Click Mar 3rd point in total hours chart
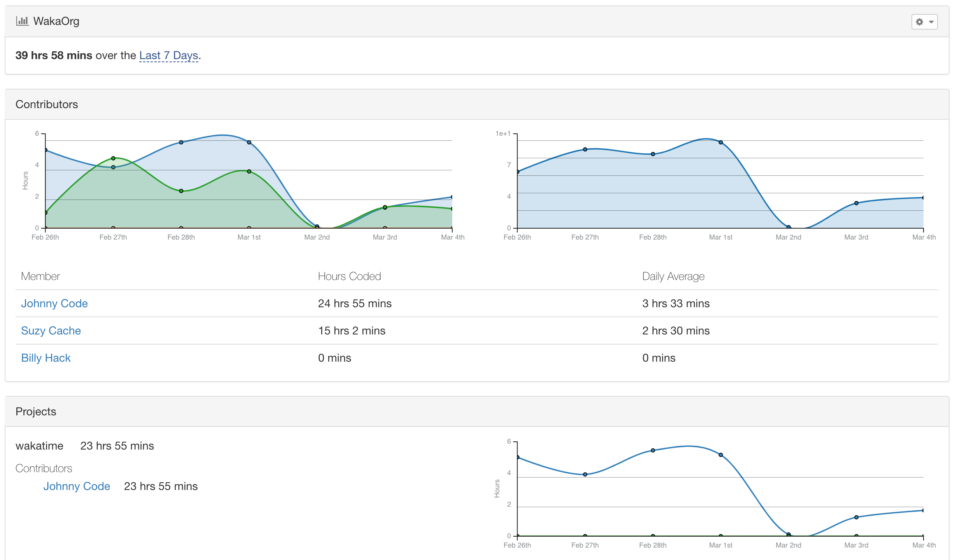 856,203
